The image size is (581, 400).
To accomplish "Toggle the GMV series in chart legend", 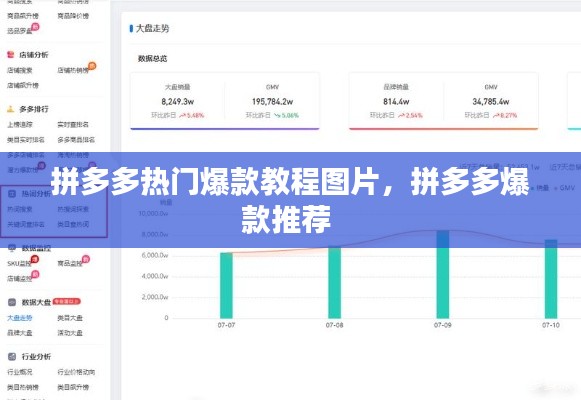I will point(565,188).
